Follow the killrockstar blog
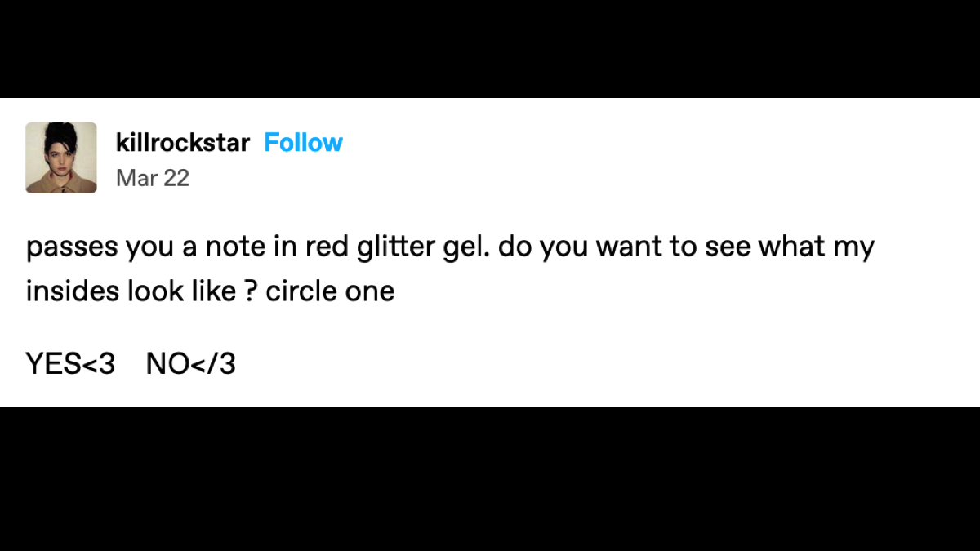This screenshot has width=980, height=551. pos(303,143)
